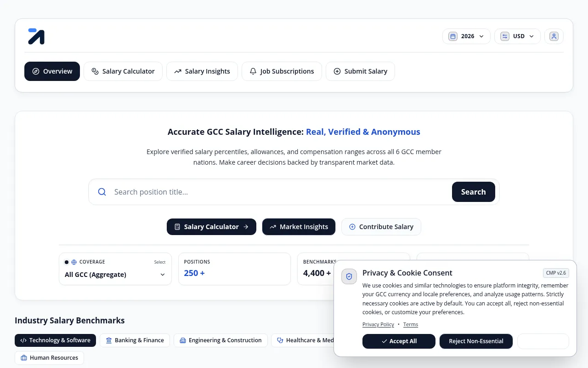Go to the Job Subscriptions tab
The image size is (588, 368).
[x=282, y=71]
